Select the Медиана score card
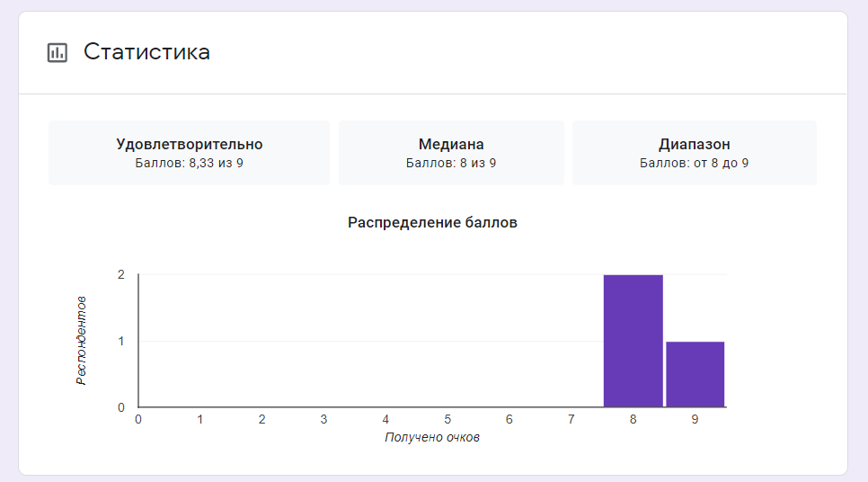Screen dimensions: 868x482 pyautogui.click(x=451, y=153)
